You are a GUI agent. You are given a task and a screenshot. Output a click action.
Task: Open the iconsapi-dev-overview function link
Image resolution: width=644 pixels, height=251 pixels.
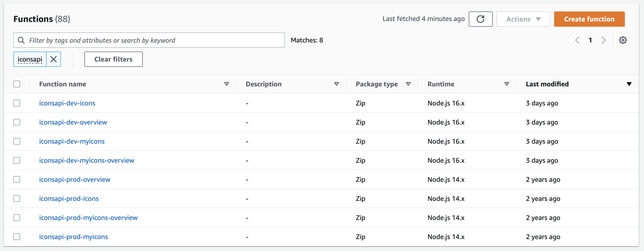(x=73, y=122)
